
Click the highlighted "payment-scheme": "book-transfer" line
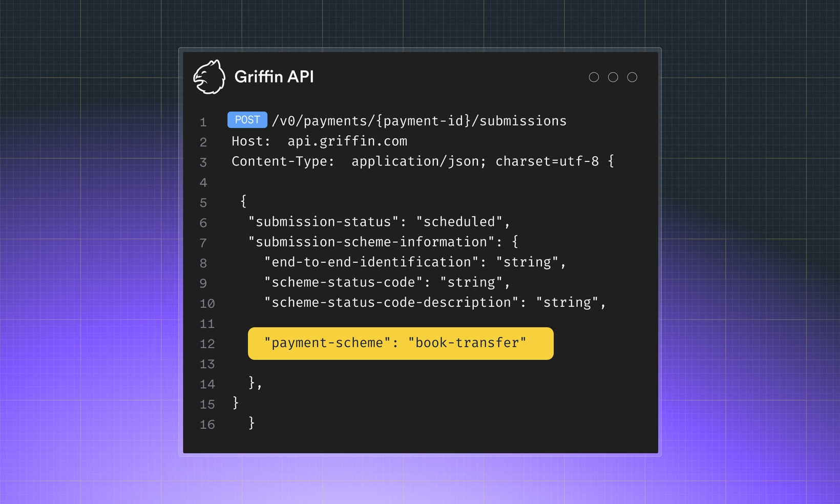click(x=401, y=343)
